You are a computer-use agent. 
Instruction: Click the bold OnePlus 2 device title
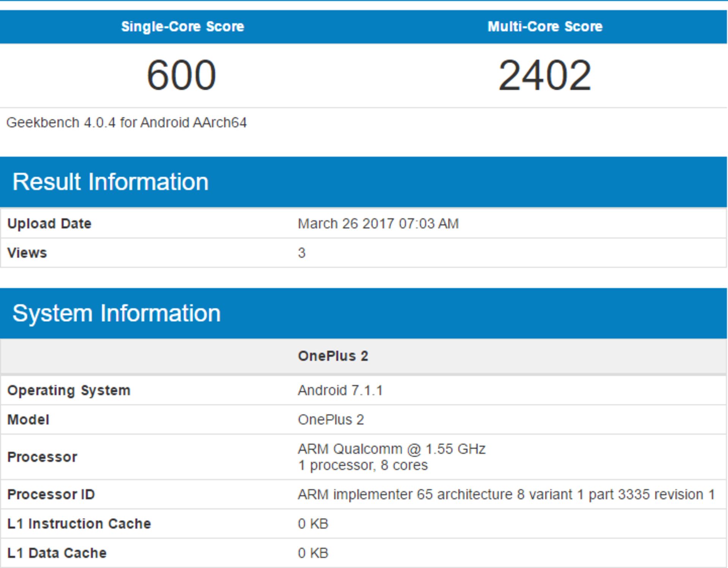click(x=333, y=356)
